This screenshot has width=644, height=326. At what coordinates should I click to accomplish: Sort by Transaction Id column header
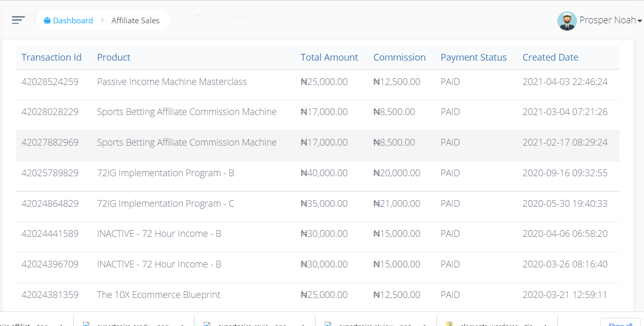[x=51, y=58]
